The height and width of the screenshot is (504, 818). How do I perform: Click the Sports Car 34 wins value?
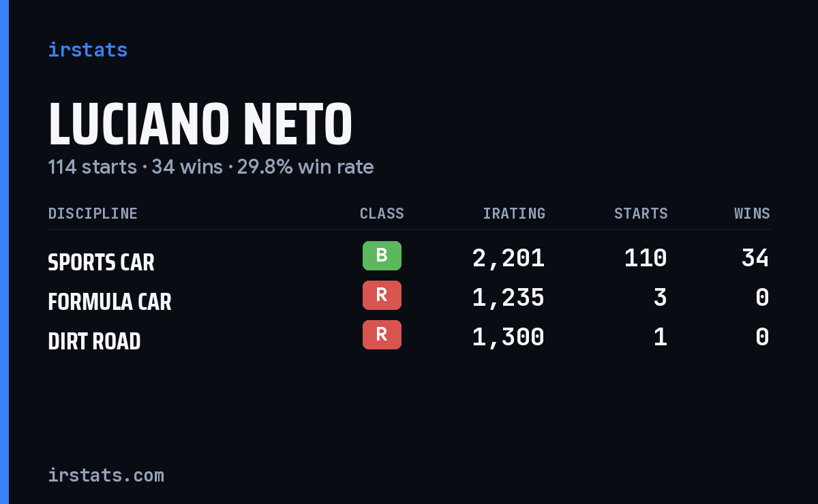[755, 258]
